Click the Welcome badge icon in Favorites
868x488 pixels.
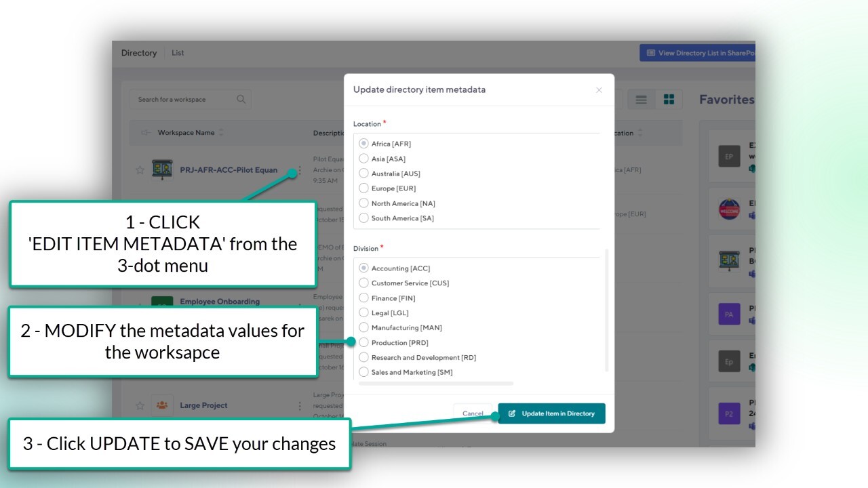click(729, 209)
